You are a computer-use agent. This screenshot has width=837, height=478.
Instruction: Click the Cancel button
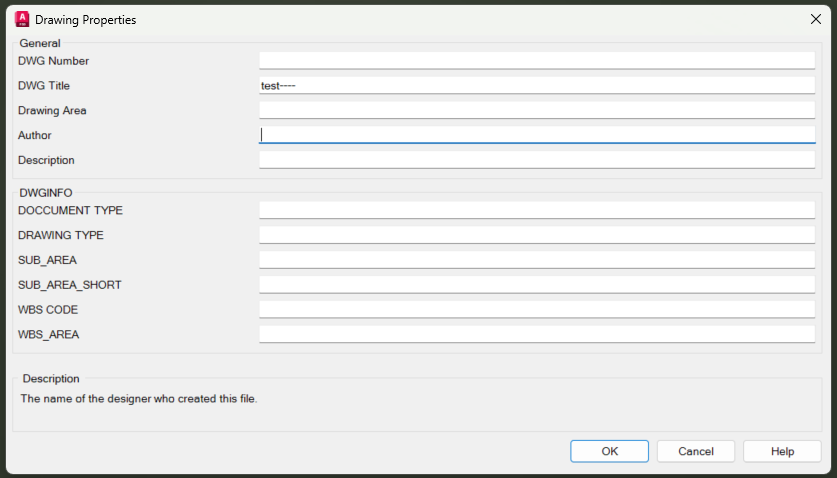click(696, 451)
